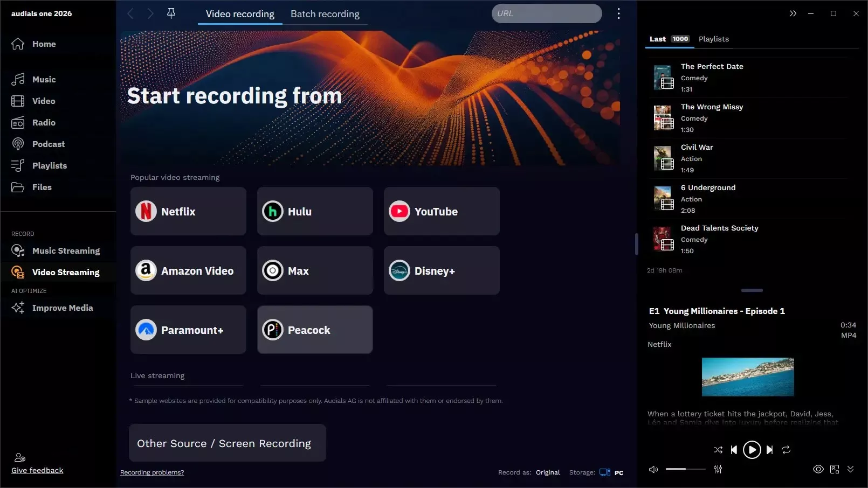Toggle the eye visibility icon in player
868x488 pixels.
pos(818,469)
